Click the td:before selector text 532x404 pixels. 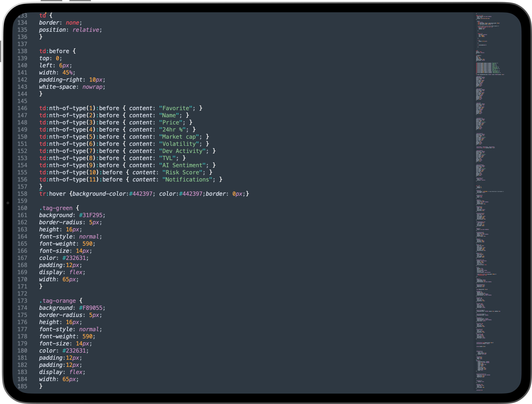(54, 51)
